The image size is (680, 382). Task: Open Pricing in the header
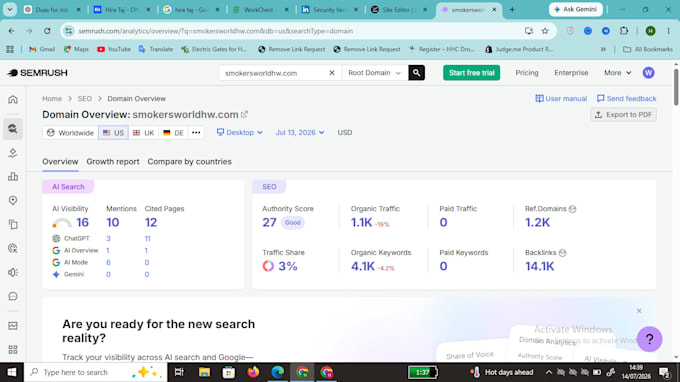tap(527, 73)
